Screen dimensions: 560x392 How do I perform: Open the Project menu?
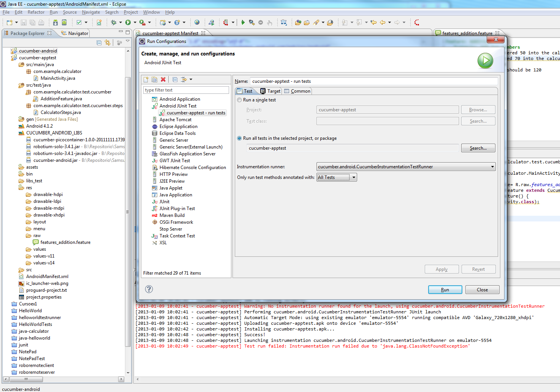(x=131, y=12)
